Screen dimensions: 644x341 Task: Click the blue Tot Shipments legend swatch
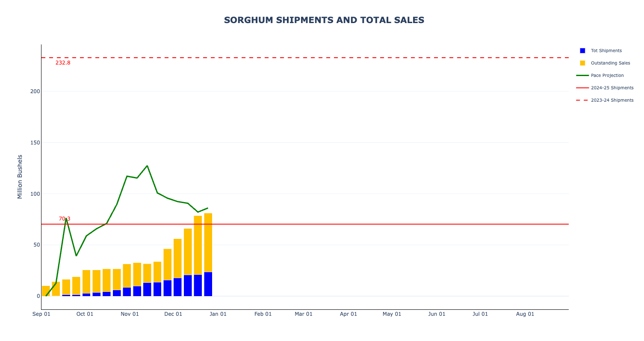pyautogui.click(x=582, y=51)
